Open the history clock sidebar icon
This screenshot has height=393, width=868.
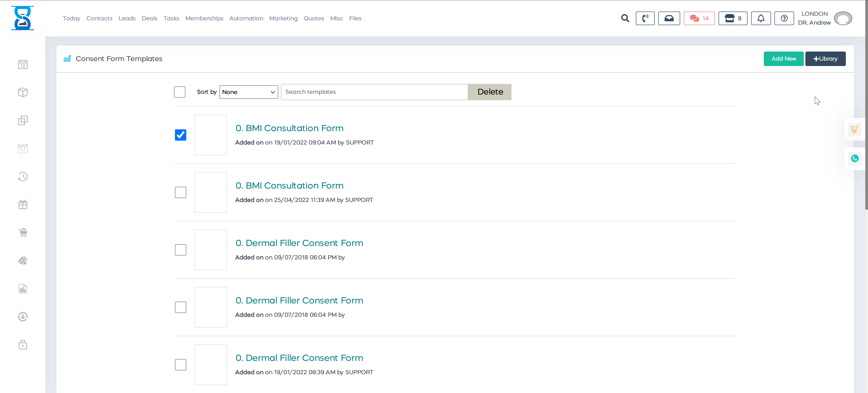23,177
